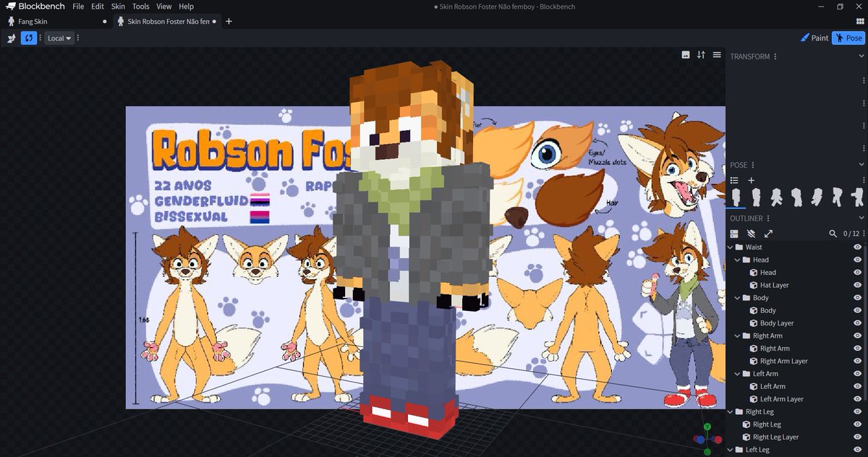The height and width of the screenshot is (457, 868).
Task: Select the sixth pose thumbnail
Action: pos(837,197)
